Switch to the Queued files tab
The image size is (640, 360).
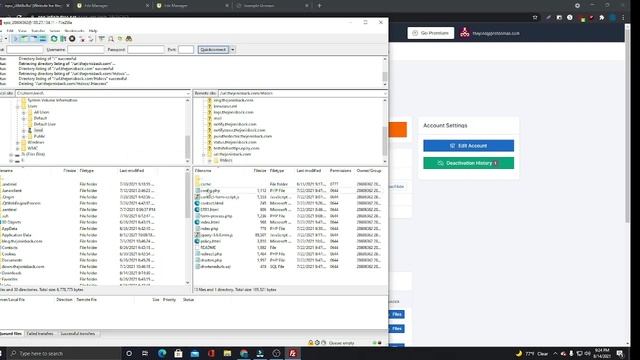(11, 334)
